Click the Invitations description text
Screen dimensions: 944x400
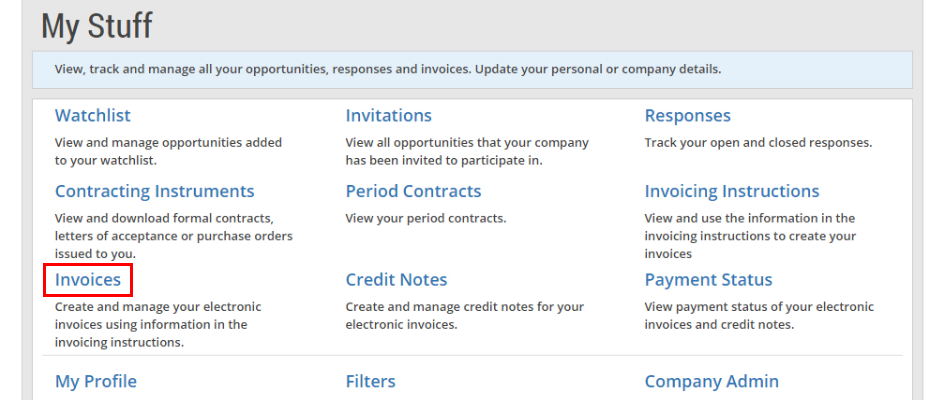[467, 152]
